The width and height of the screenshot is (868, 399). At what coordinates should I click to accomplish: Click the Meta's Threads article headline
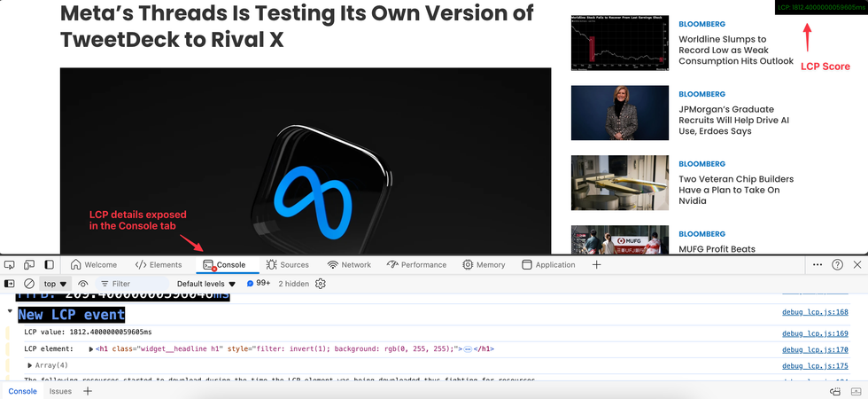click(297, 26)
